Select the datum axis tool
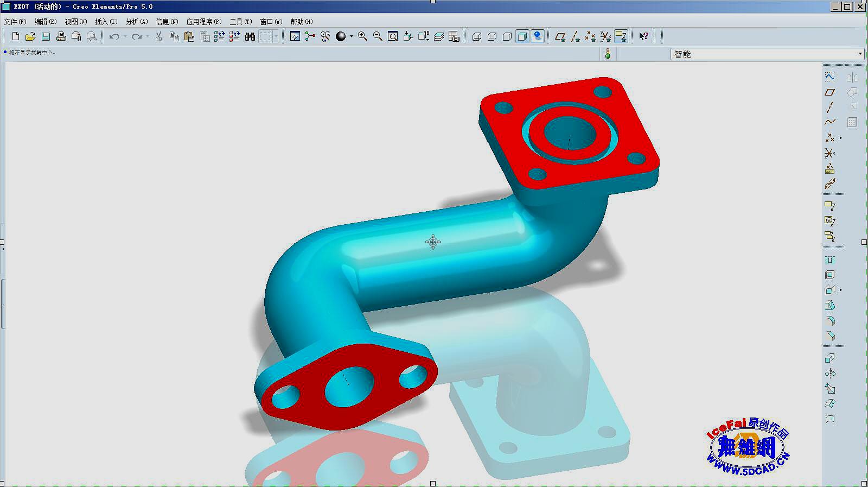Viewport: 868px width, 487px height. click(829, 107)
